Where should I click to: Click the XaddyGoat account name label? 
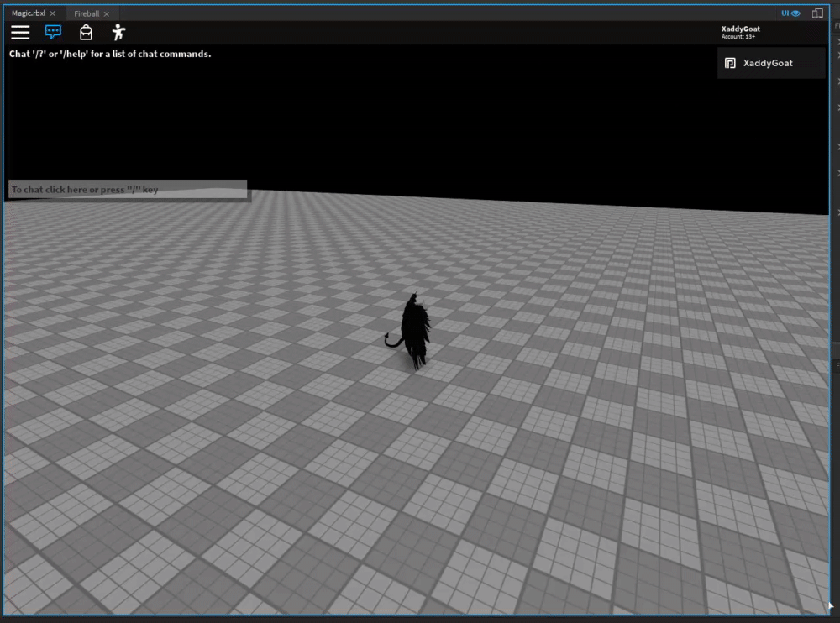(x=740, y=29)
